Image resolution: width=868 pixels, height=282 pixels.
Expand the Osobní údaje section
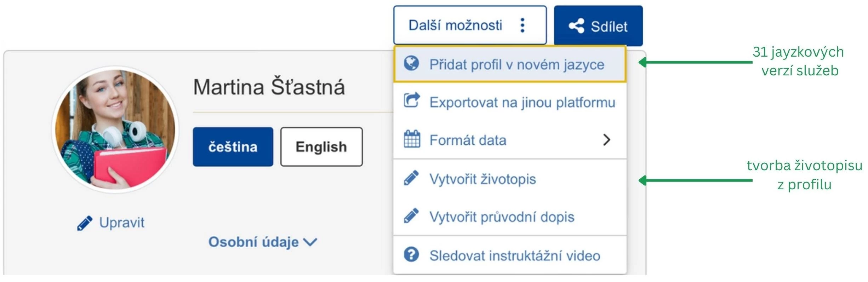[262, 242]
